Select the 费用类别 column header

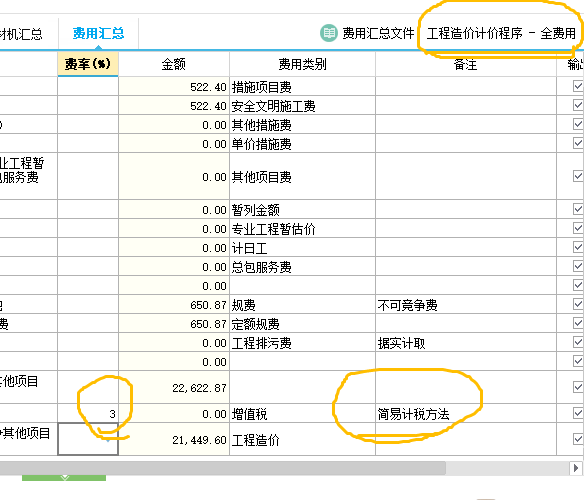(x=302, y=64)
